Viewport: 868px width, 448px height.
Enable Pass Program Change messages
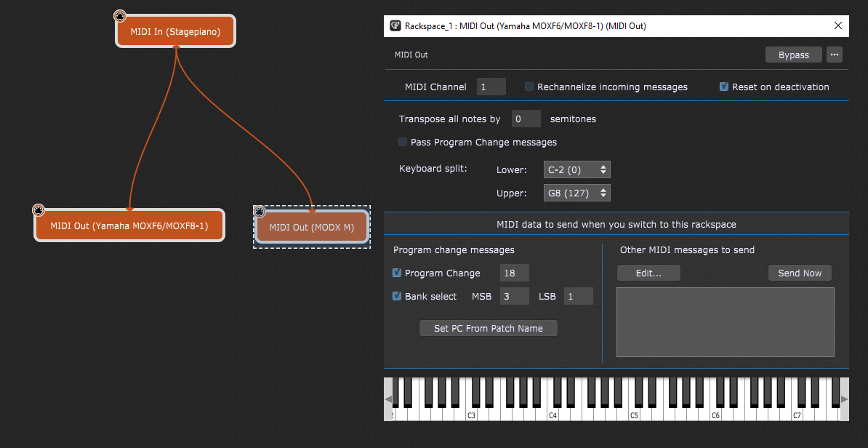[403, 142]
